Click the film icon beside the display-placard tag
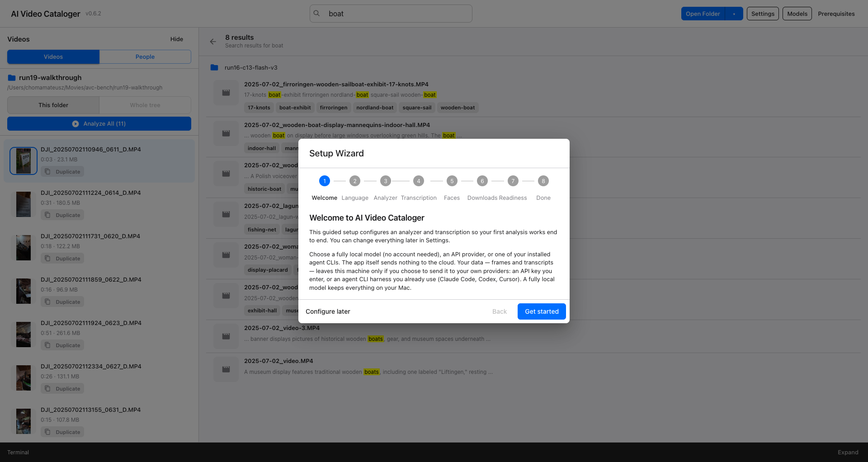Image resolution: width=868 pixels, height=462 pixels. click(x=226, y=255)
